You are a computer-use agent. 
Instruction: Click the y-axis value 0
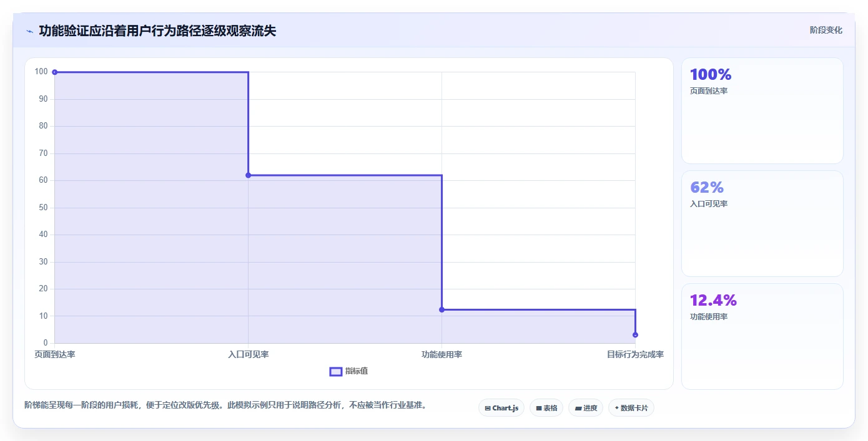[46, 343]
